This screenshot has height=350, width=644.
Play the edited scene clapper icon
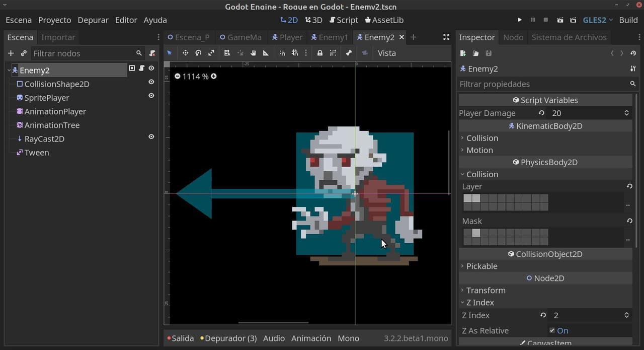560,20
